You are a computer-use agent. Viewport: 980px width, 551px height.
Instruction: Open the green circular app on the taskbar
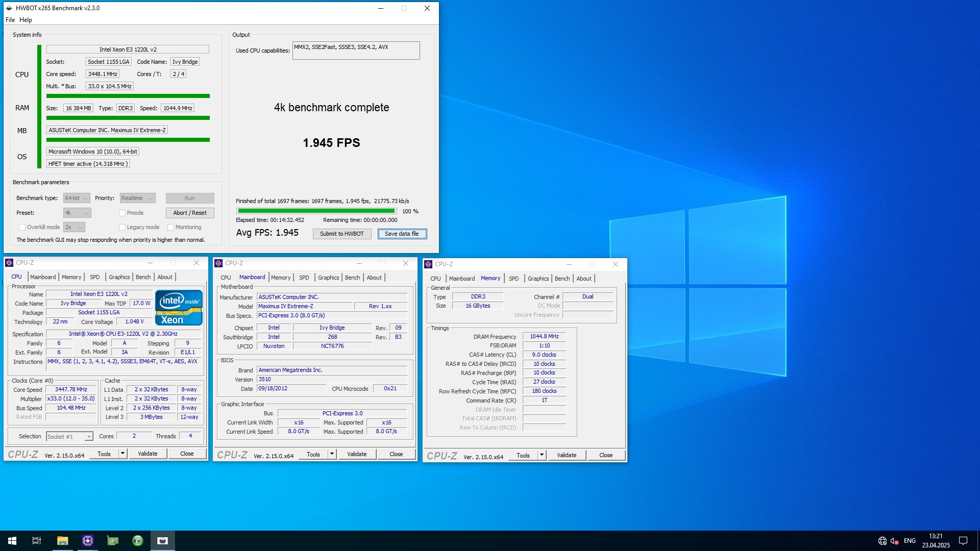[x=137, y=541]
